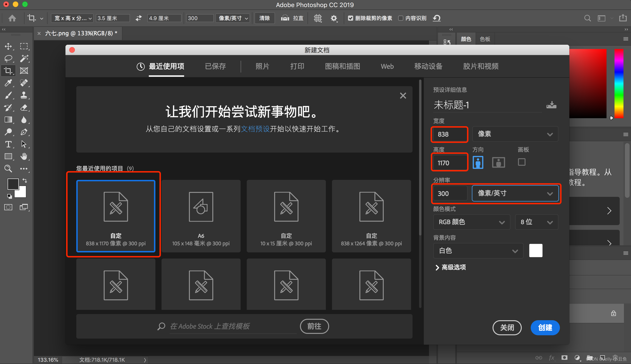Select the Horizontal Type tool

pyautogui.click(x=8, y=144)
